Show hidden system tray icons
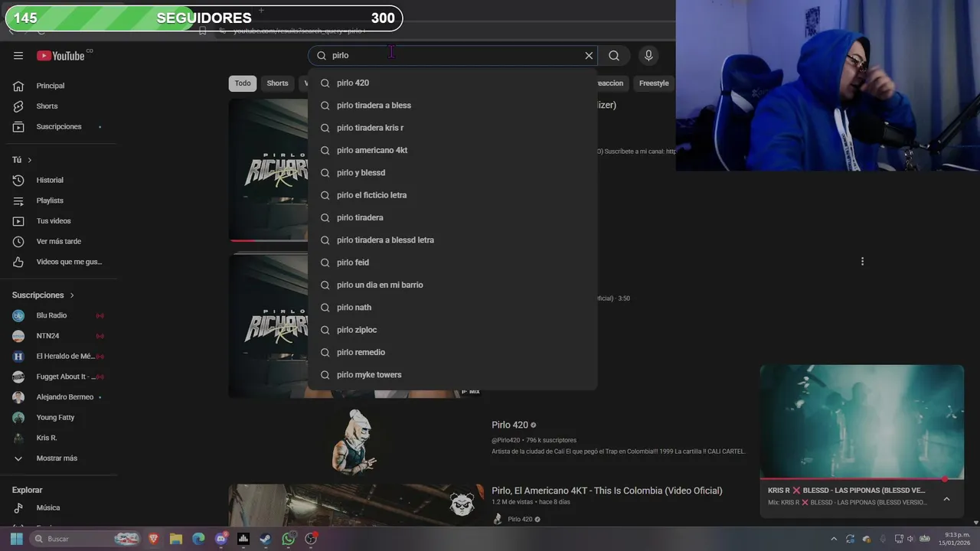The height and width of the screenshot is (551, 980). pos(834,539)
